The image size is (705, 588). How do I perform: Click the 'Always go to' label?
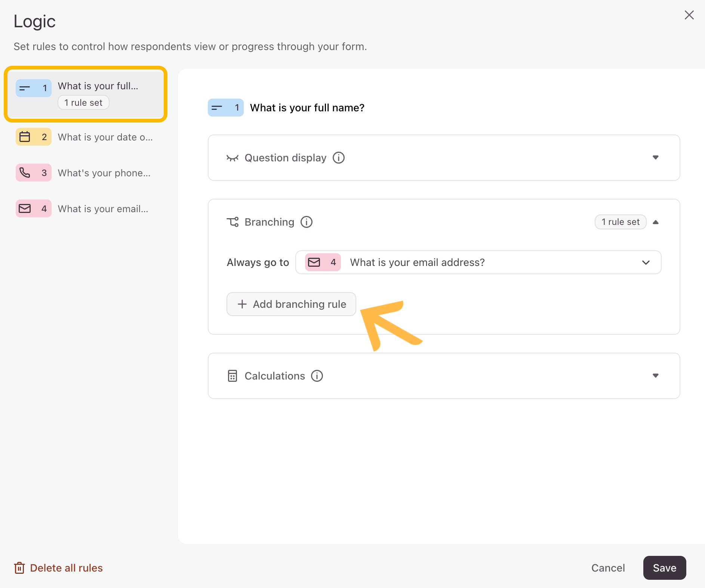pos(258,262)
